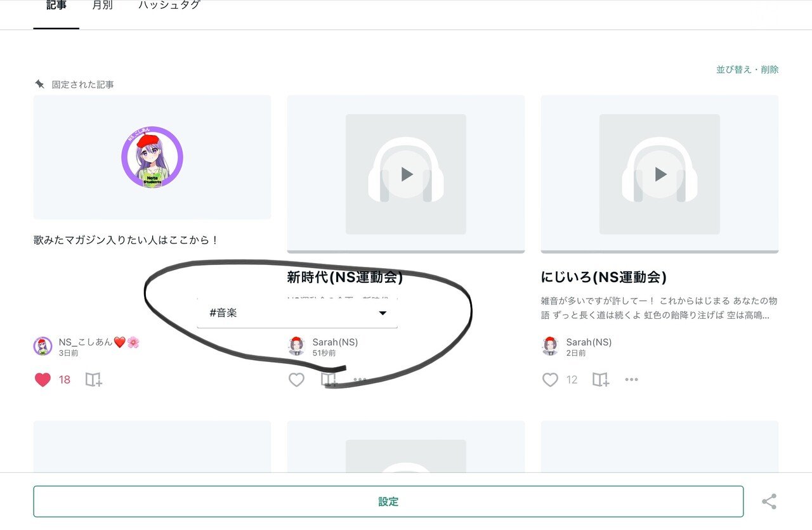Open the #音楽 hashtag dropdown
Viewport: 812px width, 530px height.
click(x=382, y=313)
